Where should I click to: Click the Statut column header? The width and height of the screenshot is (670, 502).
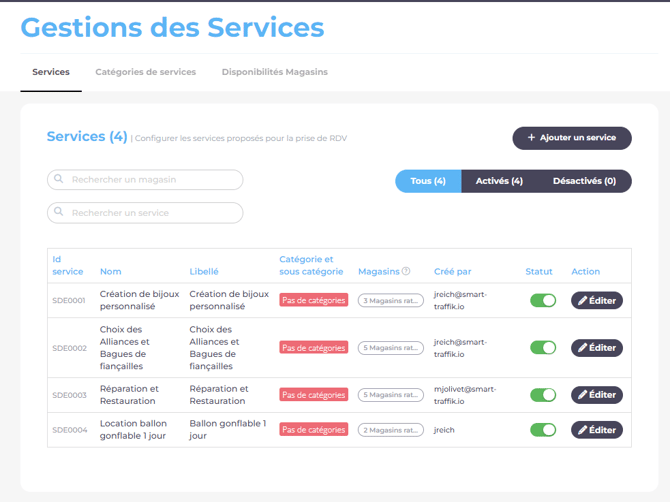pyautogui.click(x=538, y=271)
